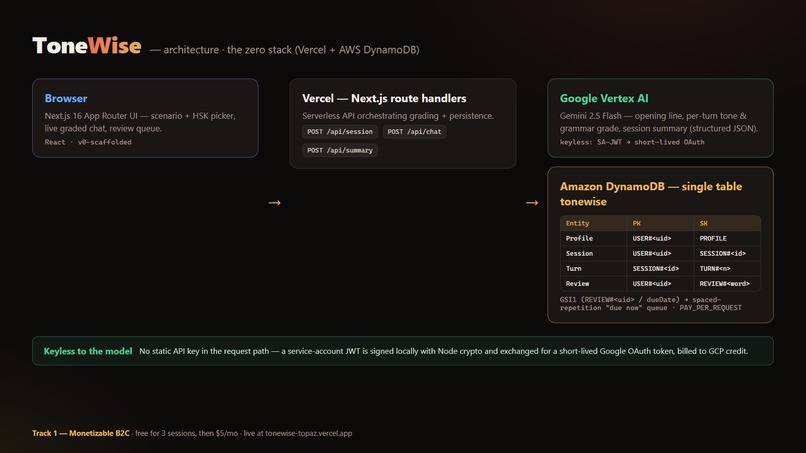Click the 'POST /api/summary' chip
The height and width of the screenshot is (453, 806).
point(340,150)
